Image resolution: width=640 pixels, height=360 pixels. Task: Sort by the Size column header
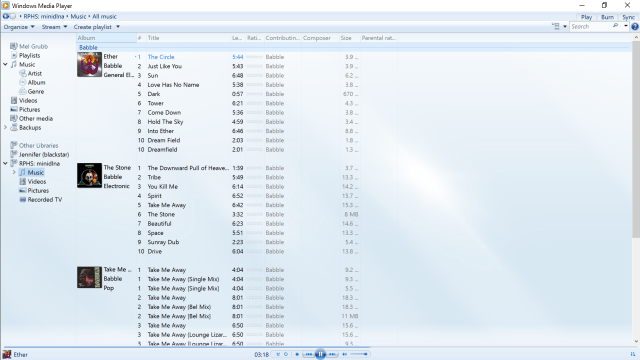pos(349,38)
